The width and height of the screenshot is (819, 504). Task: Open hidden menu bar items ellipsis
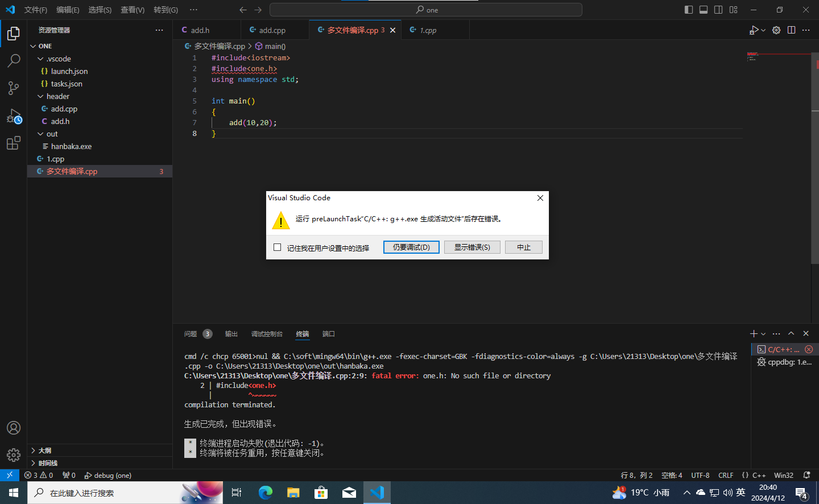point(193,10)
